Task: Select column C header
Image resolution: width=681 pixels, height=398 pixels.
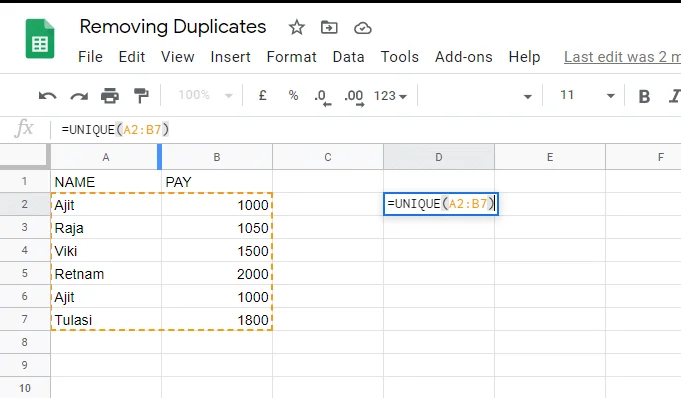Action: 328,157
